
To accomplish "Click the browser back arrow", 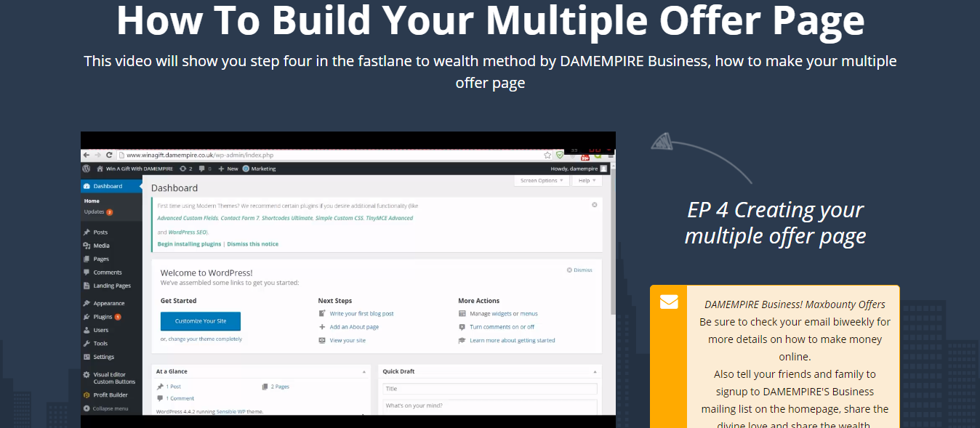I will [x=87, y=155].
